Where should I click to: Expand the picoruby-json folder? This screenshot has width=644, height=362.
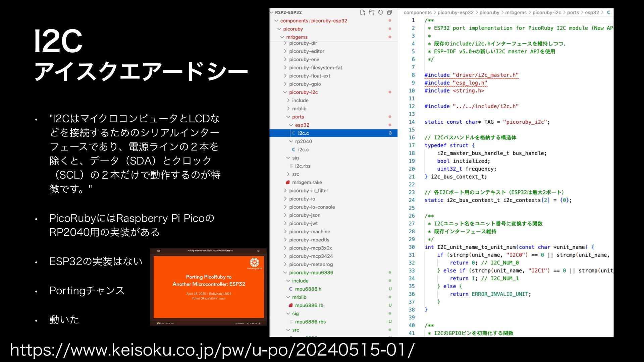point(304,215)
